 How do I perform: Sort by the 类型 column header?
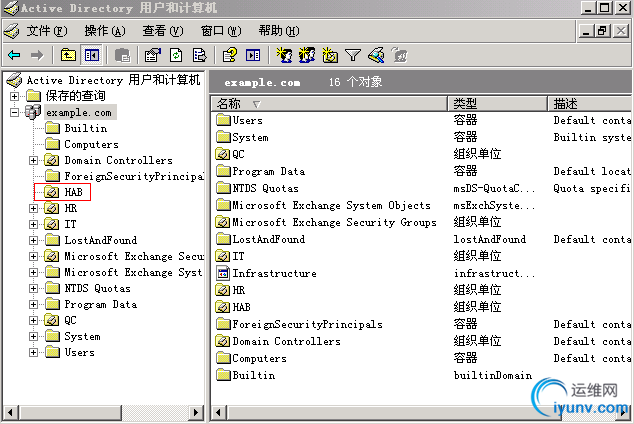[x=497, y=104]
